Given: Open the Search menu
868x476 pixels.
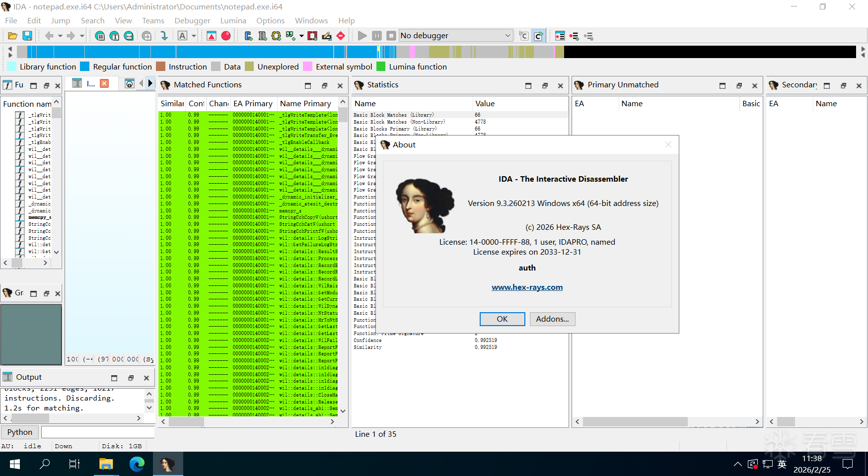Looking at the screenshot, I should pyautogui.click(x=93, y=20).
